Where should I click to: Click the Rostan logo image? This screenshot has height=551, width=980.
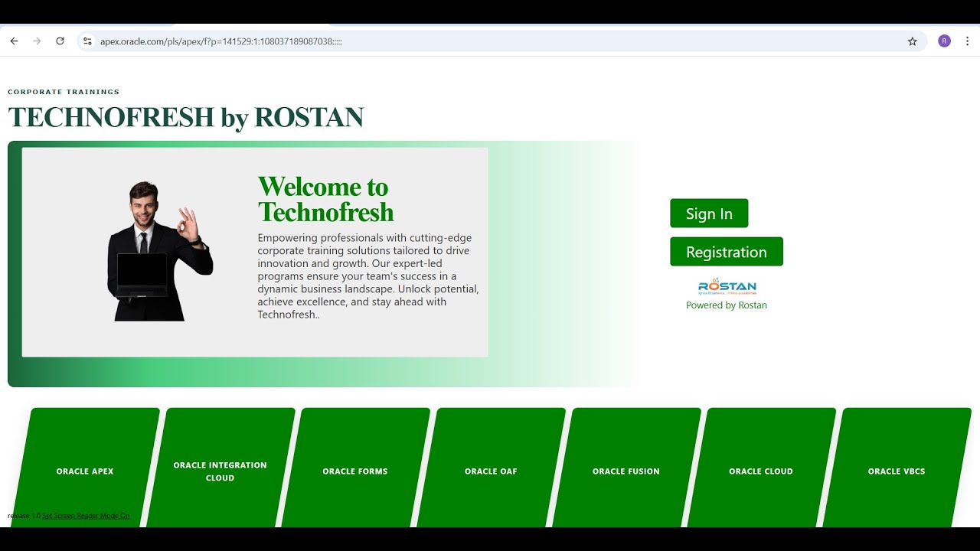tap(727, 287)
